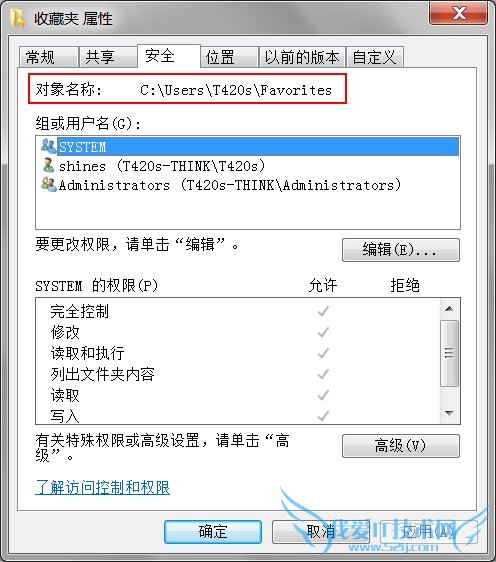
Task: Go to the 自定义 tab
Action: tap(375, 57)
